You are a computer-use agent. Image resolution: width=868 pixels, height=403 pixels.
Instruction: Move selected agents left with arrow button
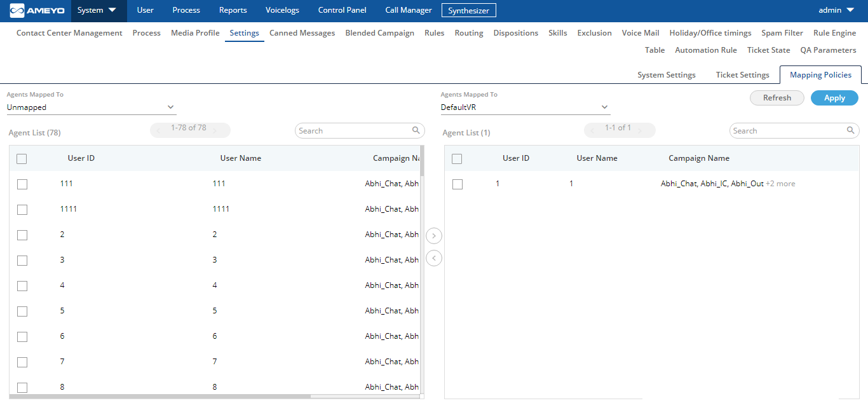tap(434, 258)
